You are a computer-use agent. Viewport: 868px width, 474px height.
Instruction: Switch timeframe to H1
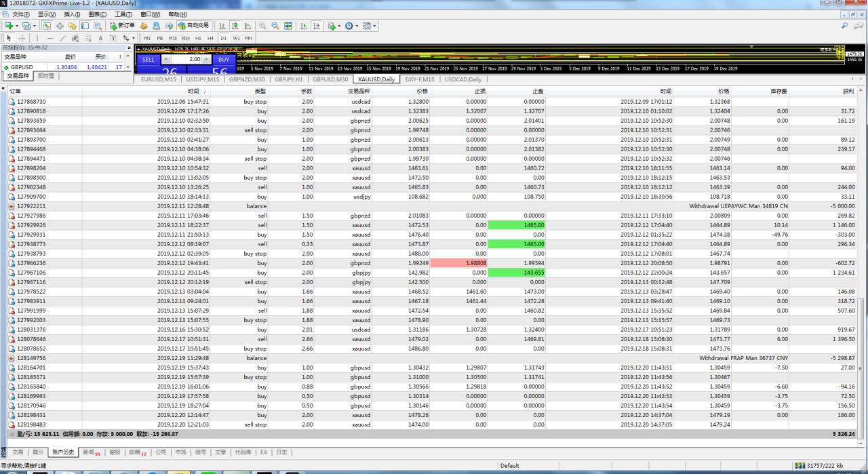click(x=198, y=38)
